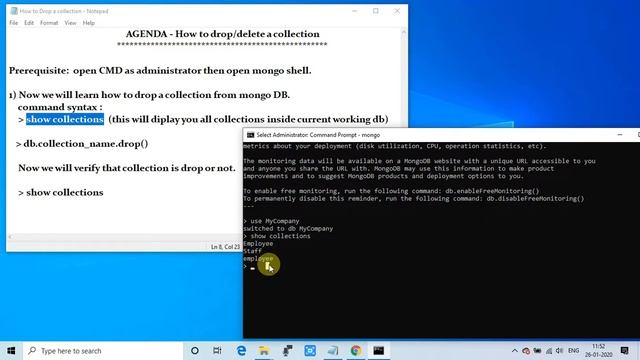Open Google Chrome from taskbar
Viewport: 640px width, 360px height.
point(356,351)
